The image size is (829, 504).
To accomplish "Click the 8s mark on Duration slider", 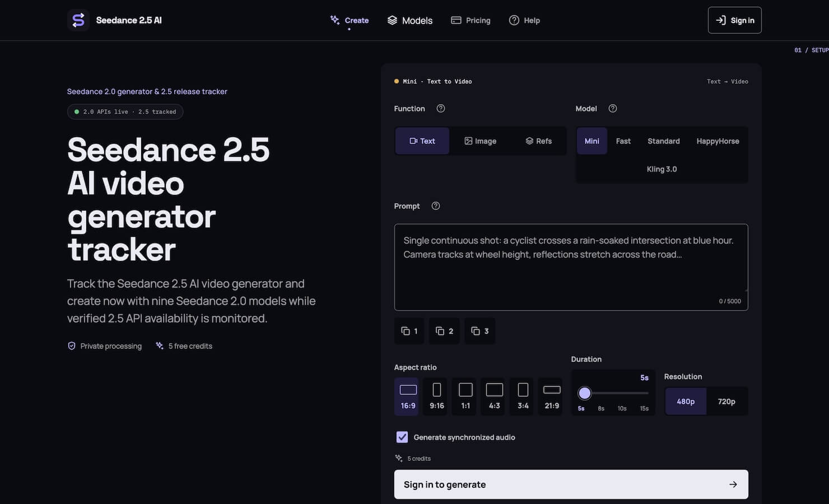I will [x=601, y=409].
